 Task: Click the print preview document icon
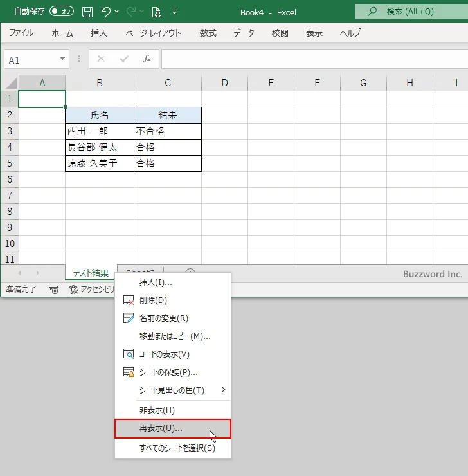pyautogui.click(x=156, y=12)
